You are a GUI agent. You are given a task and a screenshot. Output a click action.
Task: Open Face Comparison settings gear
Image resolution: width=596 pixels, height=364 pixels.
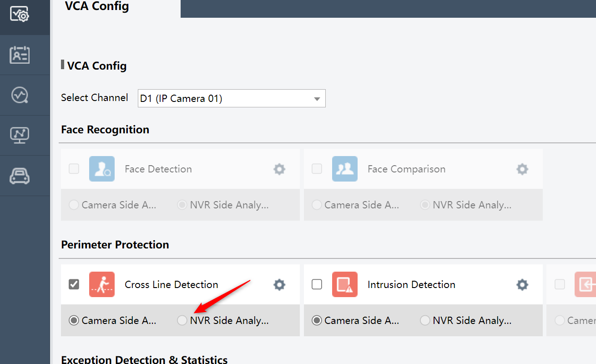pyautogui.click(x=522, y=169)
